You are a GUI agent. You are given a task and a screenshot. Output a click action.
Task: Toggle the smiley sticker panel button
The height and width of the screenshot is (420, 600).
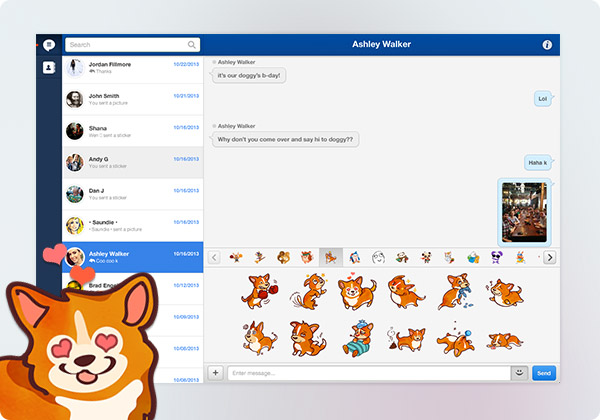519,373
